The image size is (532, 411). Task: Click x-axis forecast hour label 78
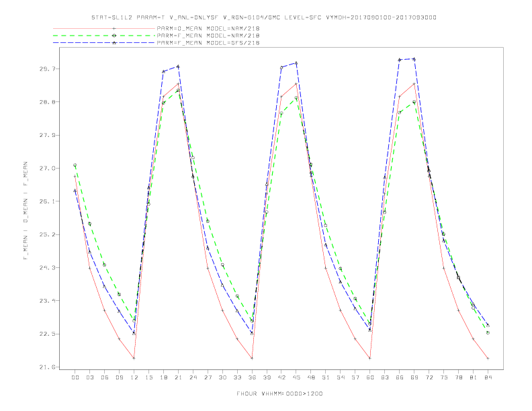pyautogui.click(x=458, y=377)
